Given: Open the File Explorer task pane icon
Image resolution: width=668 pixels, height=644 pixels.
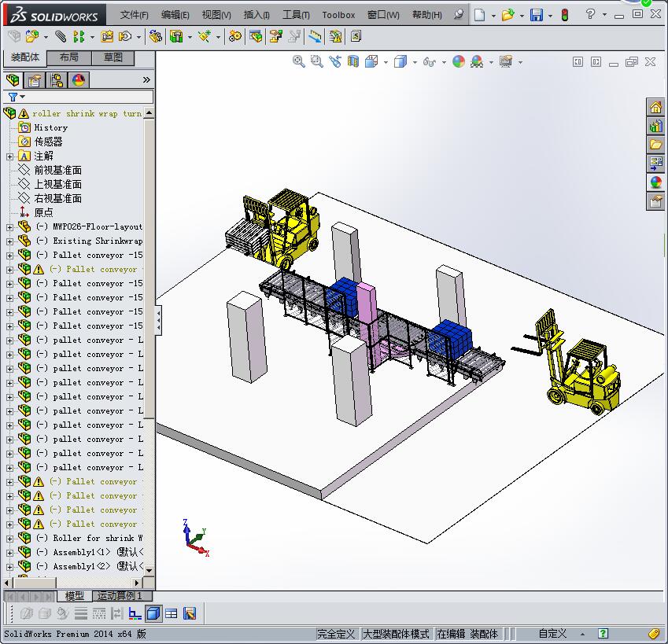Looking at the screenshot, I should 655,145.
